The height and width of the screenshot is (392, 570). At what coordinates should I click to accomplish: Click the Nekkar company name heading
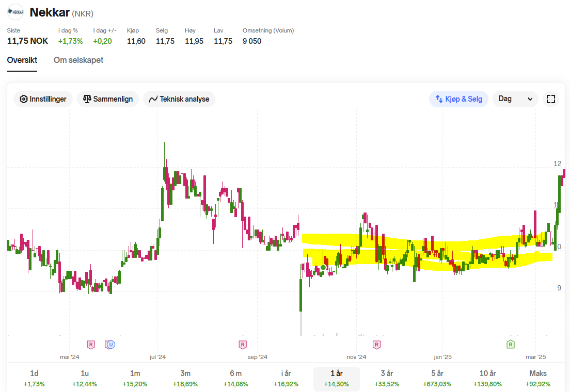50,12
